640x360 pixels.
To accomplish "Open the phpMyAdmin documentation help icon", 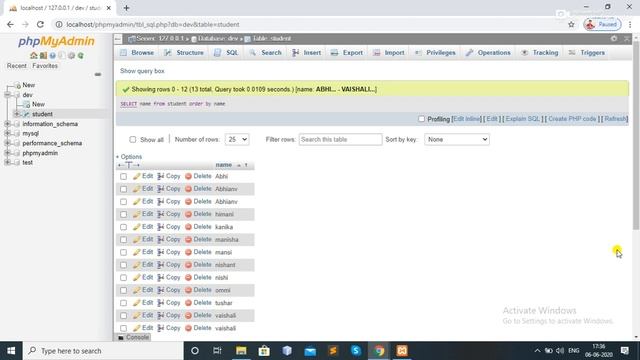I will pos(52,56).
